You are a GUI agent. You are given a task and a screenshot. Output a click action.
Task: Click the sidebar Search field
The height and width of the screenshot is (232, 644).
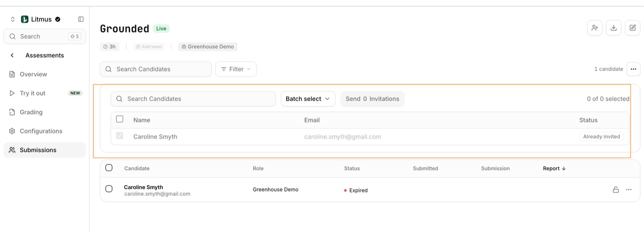[x=45, y=36]
